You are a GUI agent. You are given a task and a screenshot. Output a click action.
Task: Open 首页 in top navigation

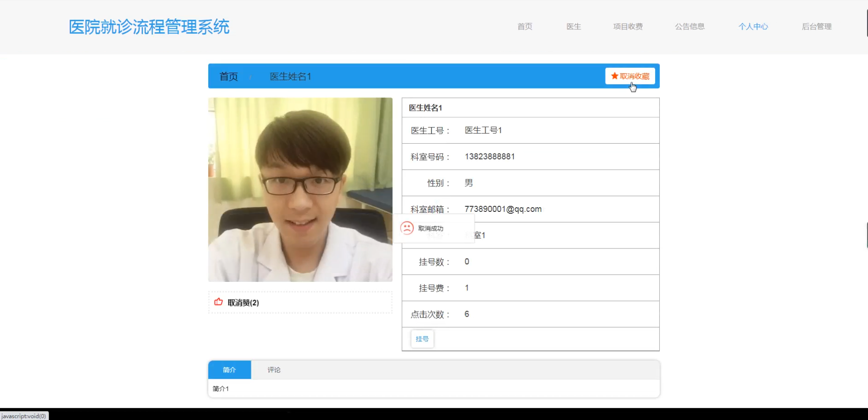[525, 27]
